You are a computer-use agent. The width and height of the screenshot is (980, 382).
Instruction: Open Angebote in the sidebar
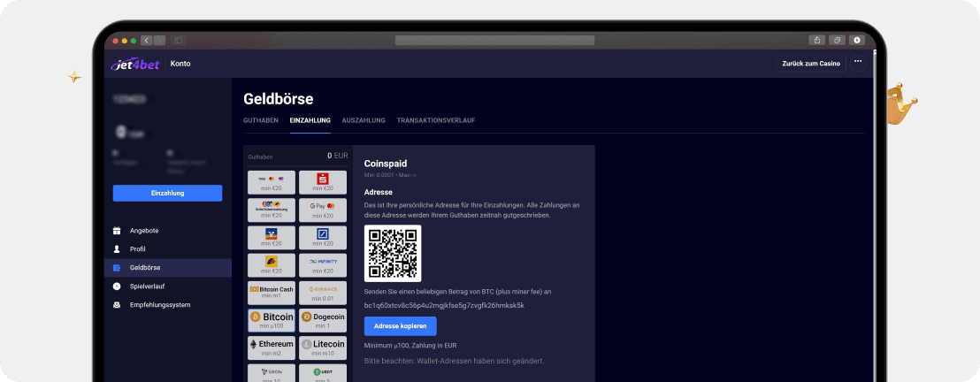pos(144,230)
